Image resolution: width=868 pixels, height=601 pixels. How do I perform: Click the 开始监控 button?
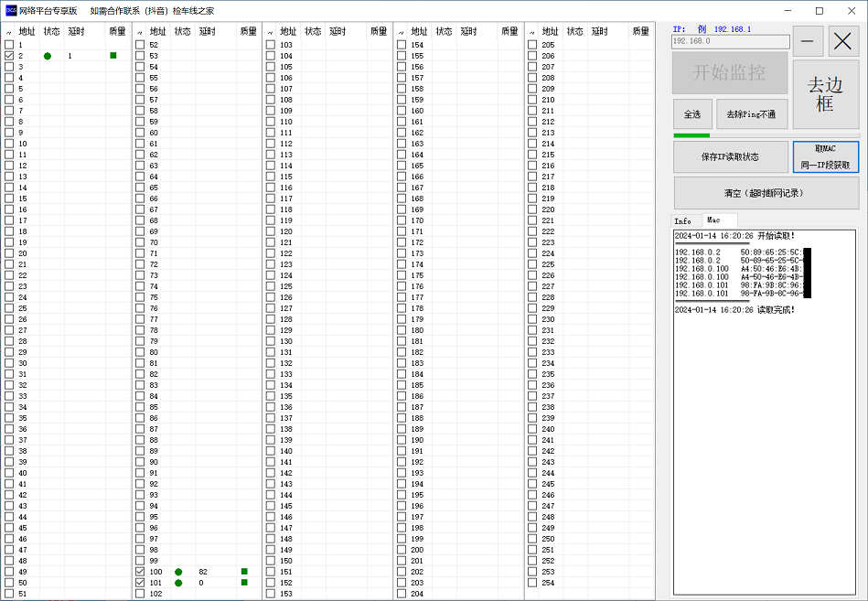click(730, 73)
